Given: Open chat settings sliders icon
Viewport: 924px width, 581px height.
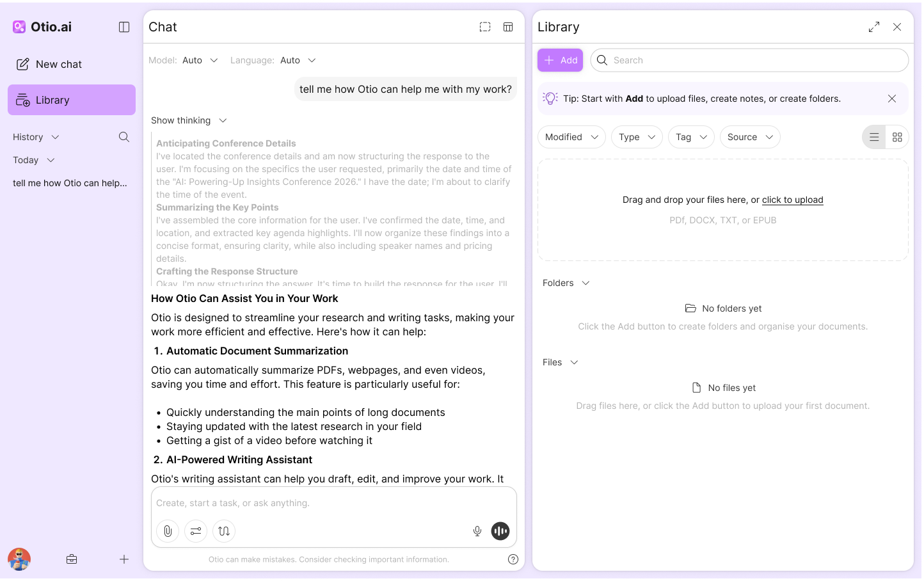Looking at the screenshot, I should coord(196,531).
